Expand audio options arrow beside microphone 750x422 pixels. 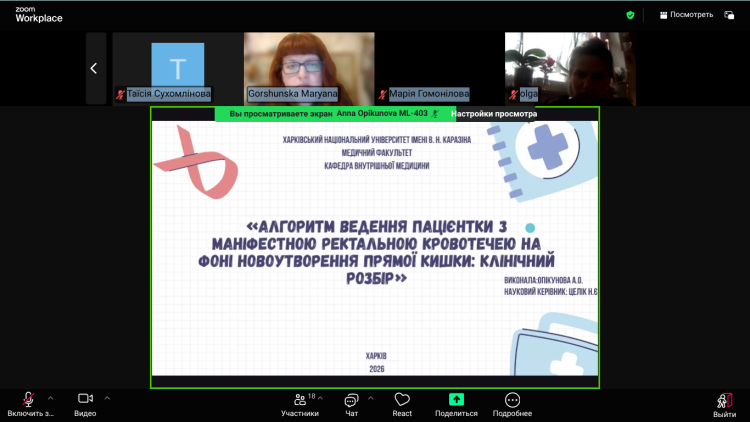(x=50, y=397)
